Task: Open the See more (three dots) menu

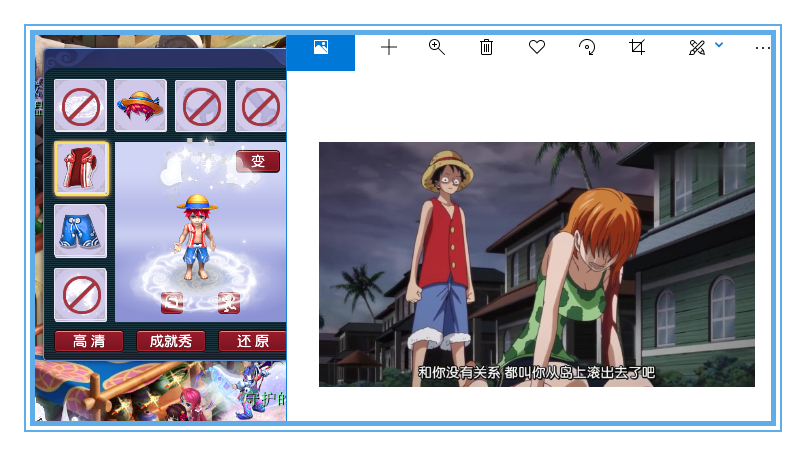Action: 763,48
